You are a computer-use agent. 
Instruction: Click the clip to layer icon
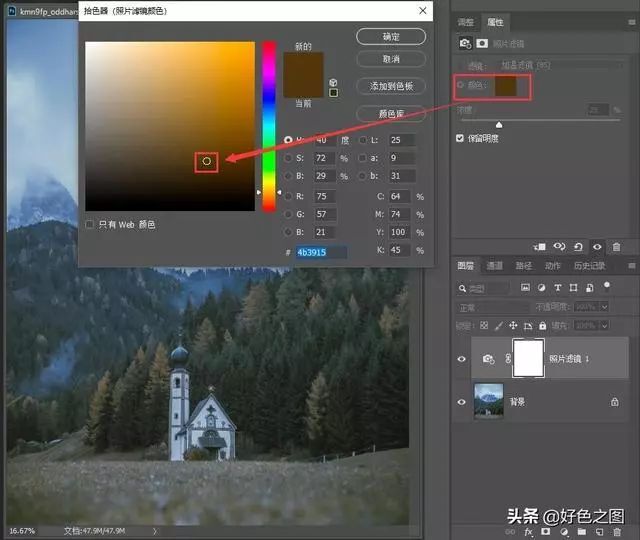click(540, 246)
